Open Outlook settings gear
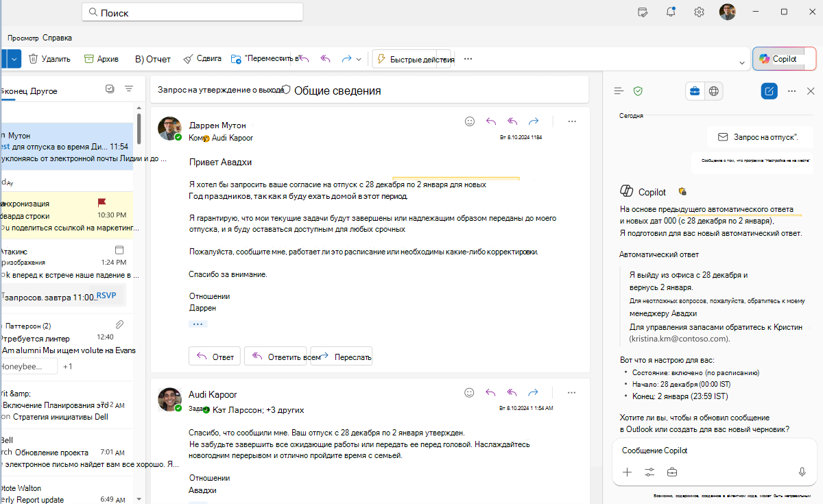This screenshot has width=823, height=504. (699, 12)
